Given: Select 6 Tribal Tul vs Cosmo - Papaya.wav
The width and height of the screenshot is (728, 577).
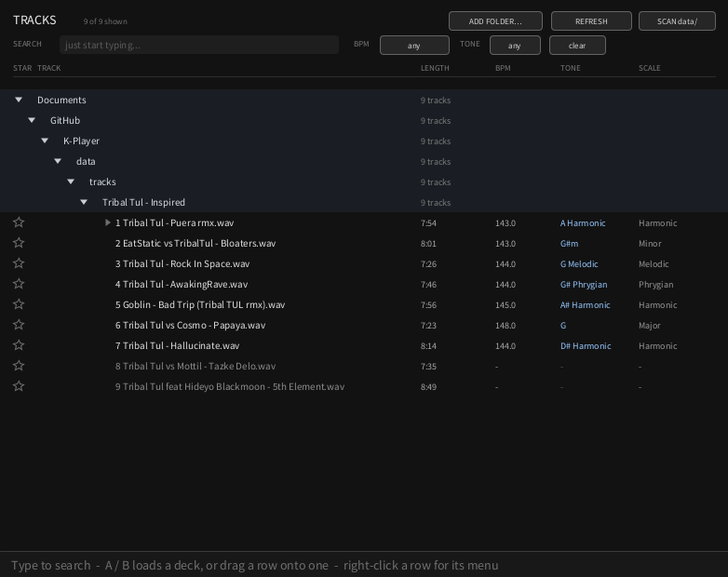Looking at the screenshot, I should 364,325.
